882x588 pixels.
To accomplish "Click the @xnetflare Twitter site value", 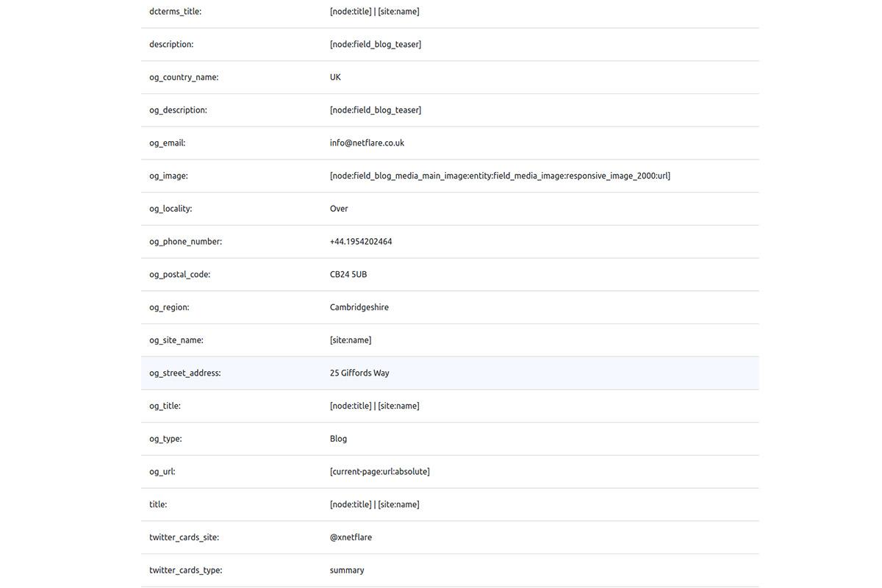I will point(351,537).
